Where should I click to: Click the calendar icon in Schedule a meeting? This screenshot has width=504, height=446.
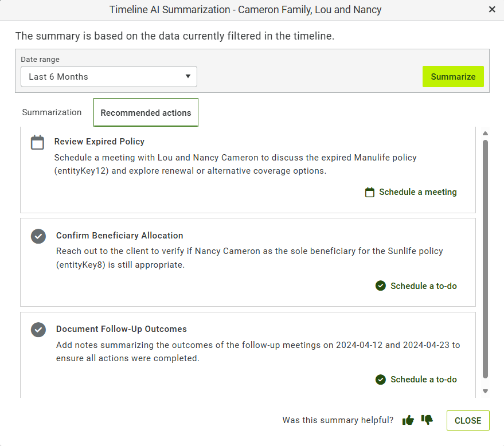[x=370, y=192]
